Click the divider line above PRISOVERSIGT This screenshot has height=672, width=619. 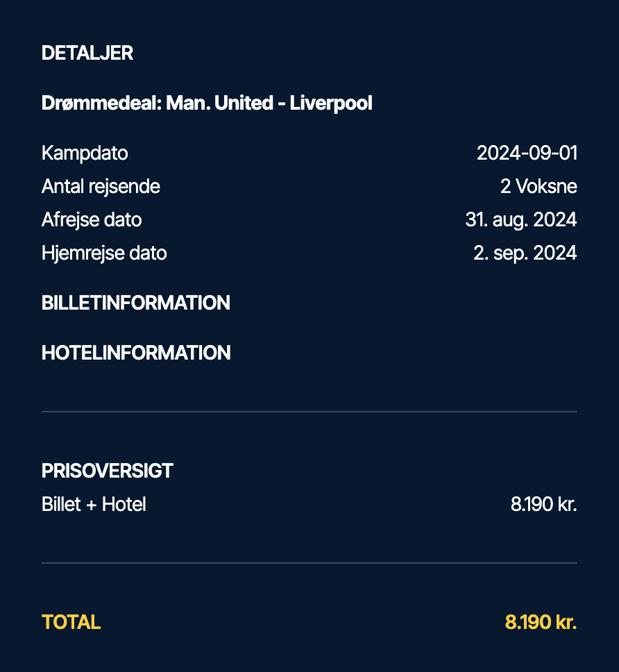[x=309, y=412]
